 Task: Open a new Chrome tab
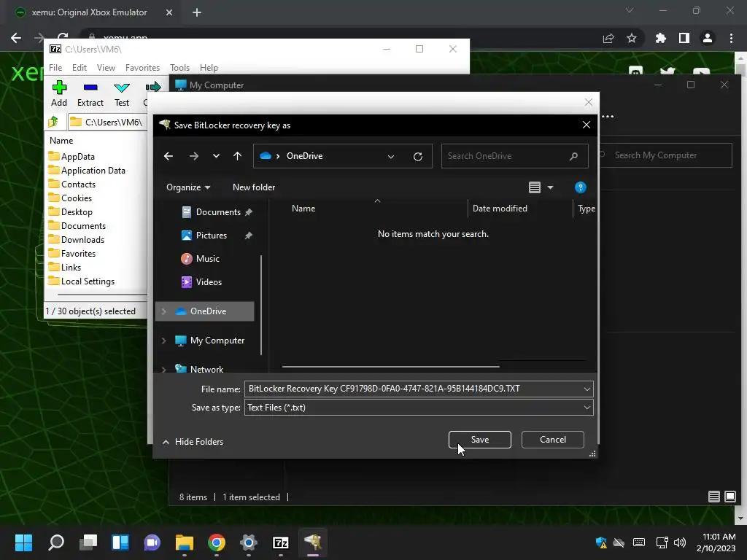tap(197, 12)
